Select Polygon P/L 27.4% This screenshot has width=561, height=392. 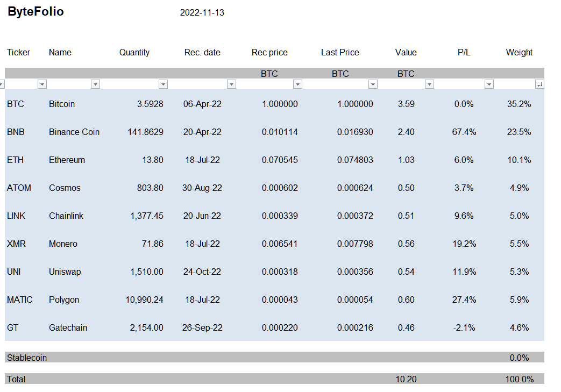point(464,300)
